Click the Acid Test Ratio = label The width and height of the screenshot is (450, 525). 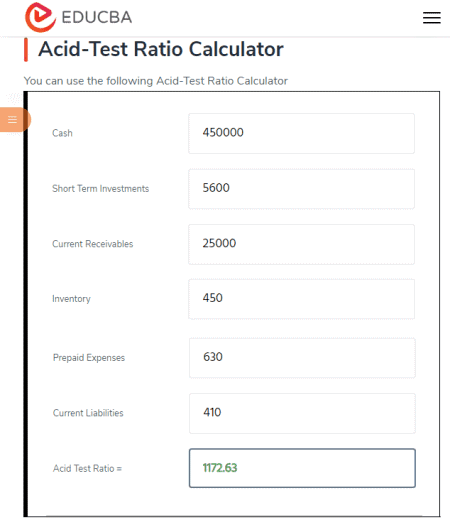coord(87,468)
